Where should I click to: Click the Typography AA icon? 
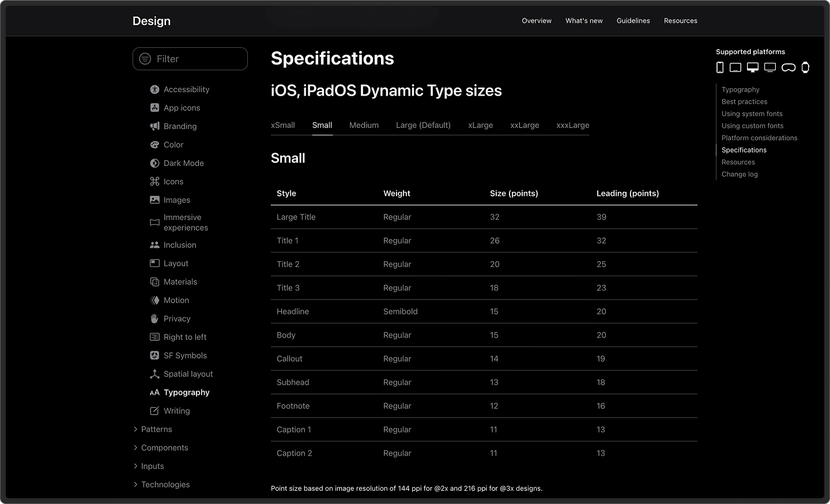point(154,393)
